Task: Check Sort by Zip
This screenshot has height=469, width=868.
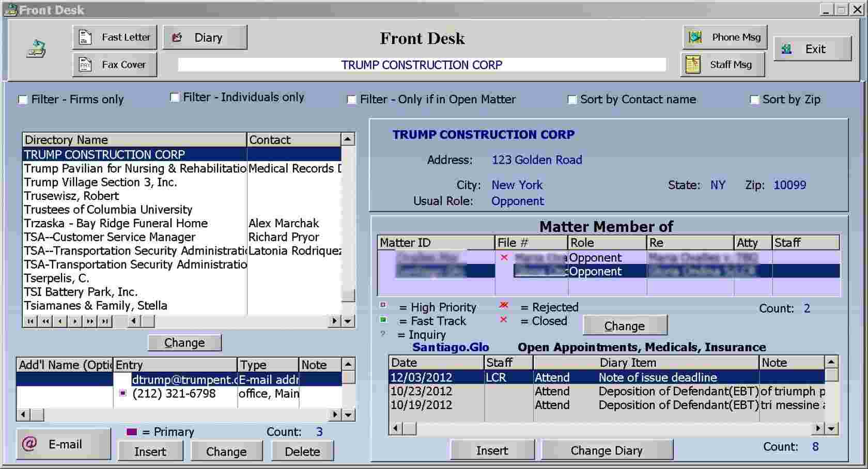Action: pos(754,100)
